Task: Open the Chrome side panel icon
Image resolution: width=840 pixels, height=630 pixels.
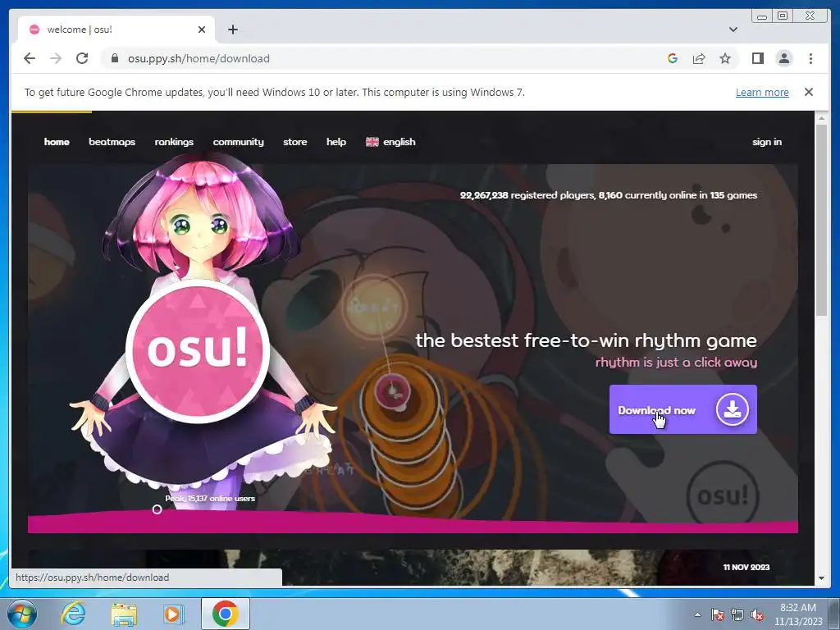Action: tap(757, 58)
